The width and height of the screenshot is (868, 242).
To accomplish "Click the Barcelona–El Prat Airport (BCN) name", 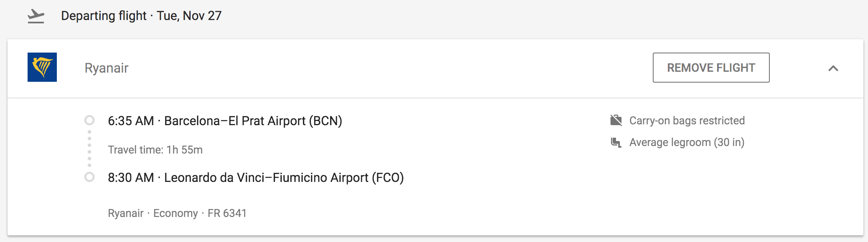I will pos(253,121).
